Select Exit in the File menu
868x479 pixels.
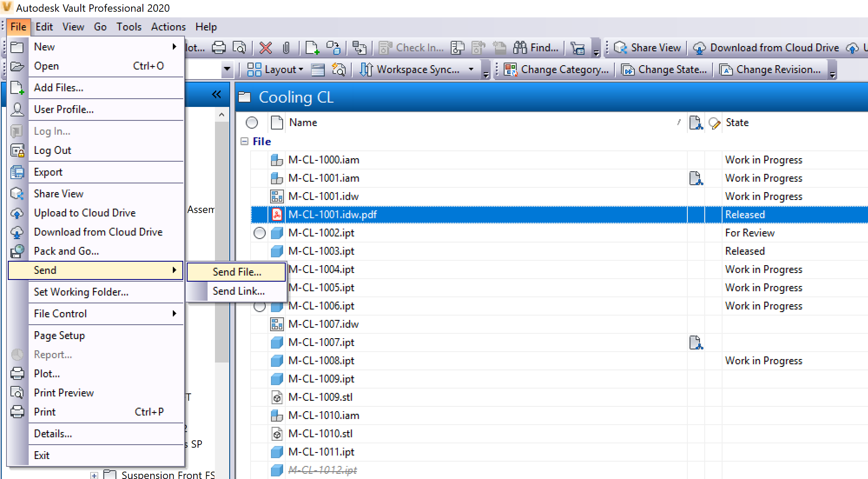(x=106, y=456)
